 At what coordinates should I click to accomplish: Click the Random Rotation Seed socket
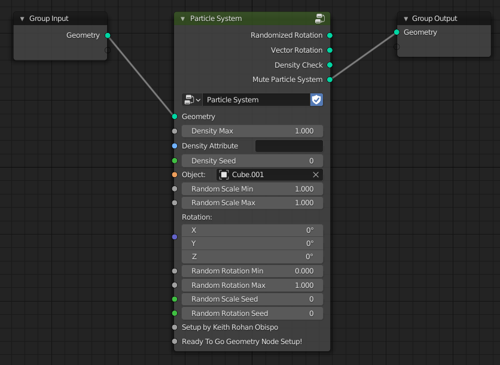click(175, 313)
